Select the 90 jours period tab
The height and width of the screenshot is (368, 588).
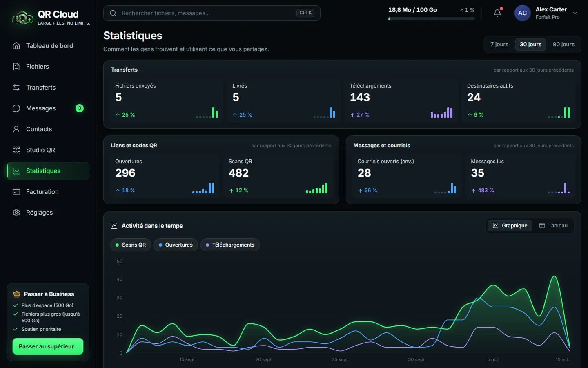tap(563, 44)
